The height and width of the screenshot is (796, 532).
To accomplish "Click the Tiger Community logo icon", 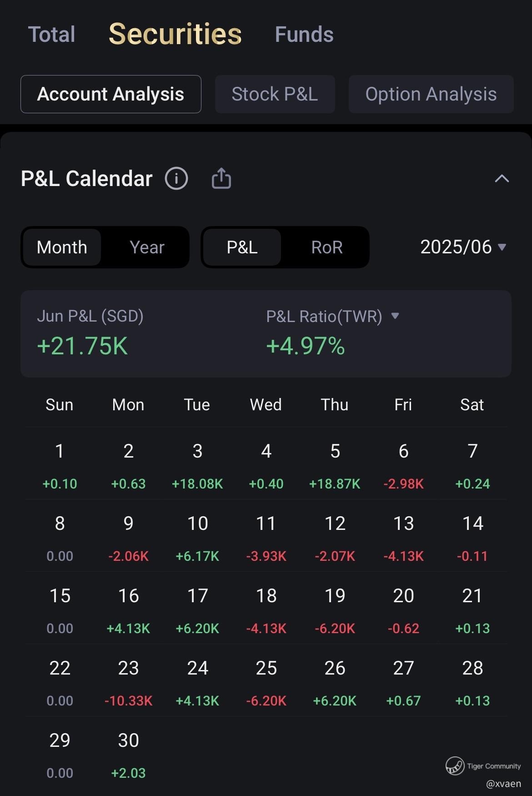I will click(455, 766).
